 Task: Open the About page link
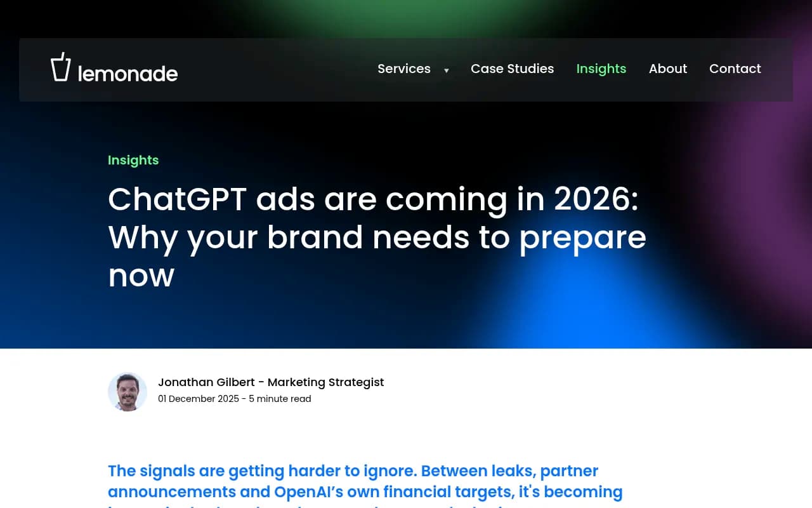pyautogui.click(x=667, y=69)
